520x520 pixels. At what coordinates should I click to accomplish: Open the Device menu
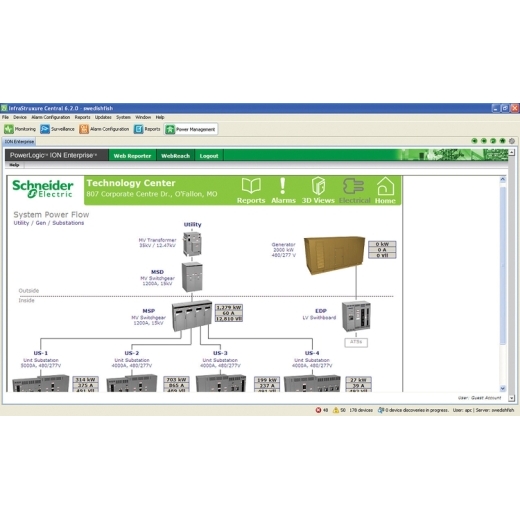20,117
